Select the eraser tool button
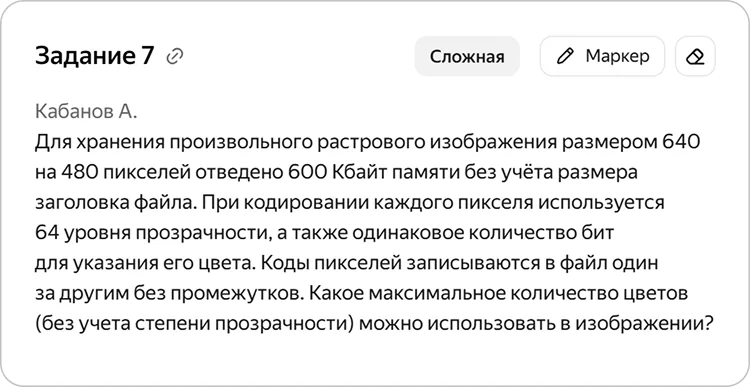Screen dimensions: 750x387 point(695,56)
